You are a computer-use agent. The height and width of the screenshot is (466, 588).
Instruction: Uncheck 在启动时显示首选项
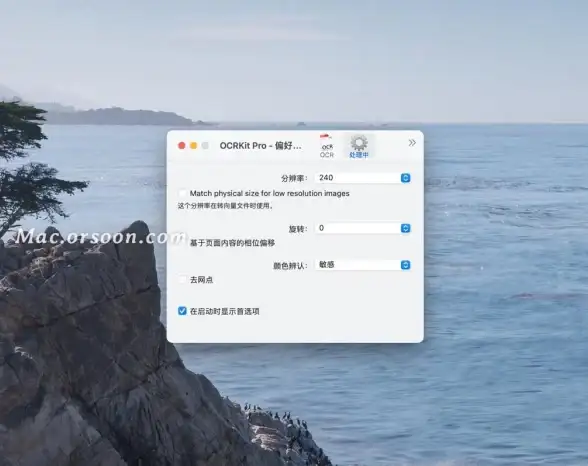[182, 311]
